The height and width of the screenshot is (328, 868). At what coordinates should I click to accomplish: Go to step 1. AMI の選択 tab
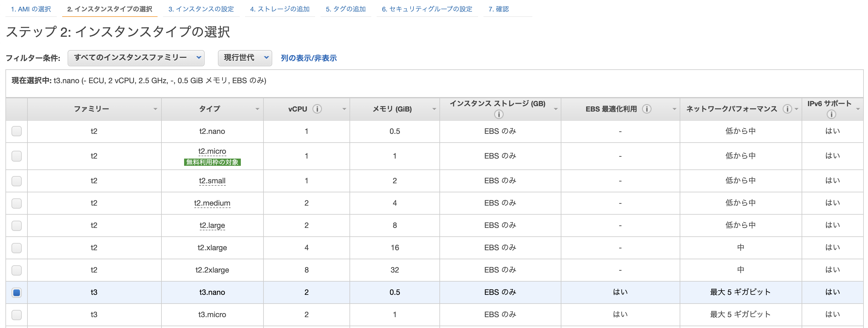31,9
